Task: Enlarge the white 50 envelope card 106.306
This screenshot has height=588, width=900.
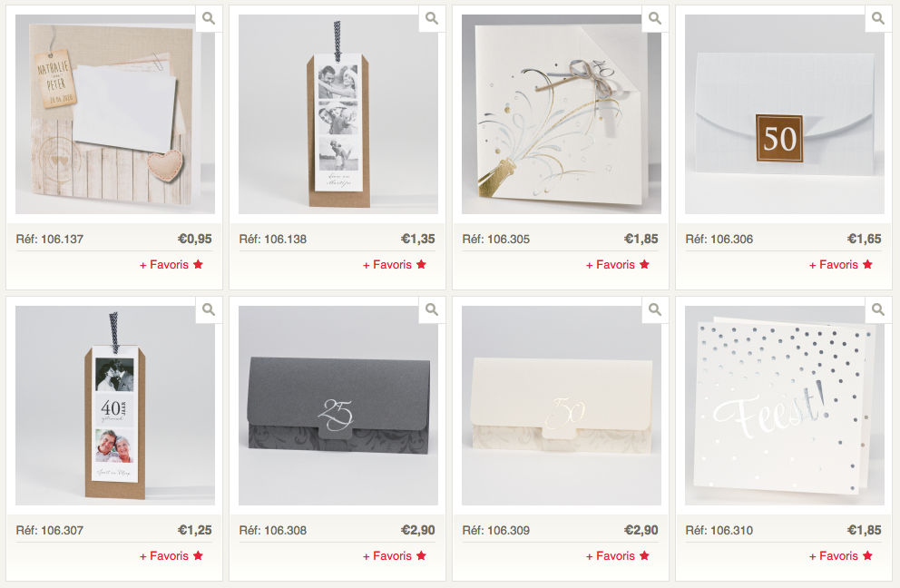Action: tap(878, 18)
